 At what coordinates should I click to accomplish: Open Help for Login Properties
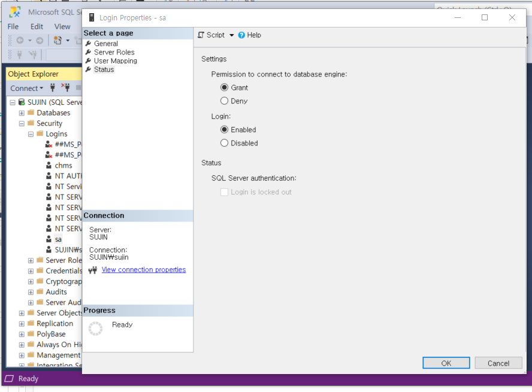pyautogui.click(x=250, y=35)
